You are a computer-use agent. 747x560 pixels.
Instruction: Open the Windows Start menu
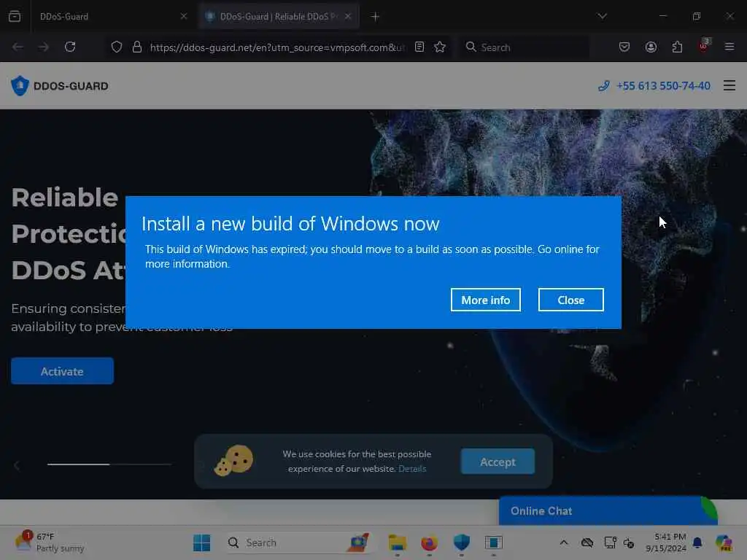pyautogui.click(x=202, y=542)
